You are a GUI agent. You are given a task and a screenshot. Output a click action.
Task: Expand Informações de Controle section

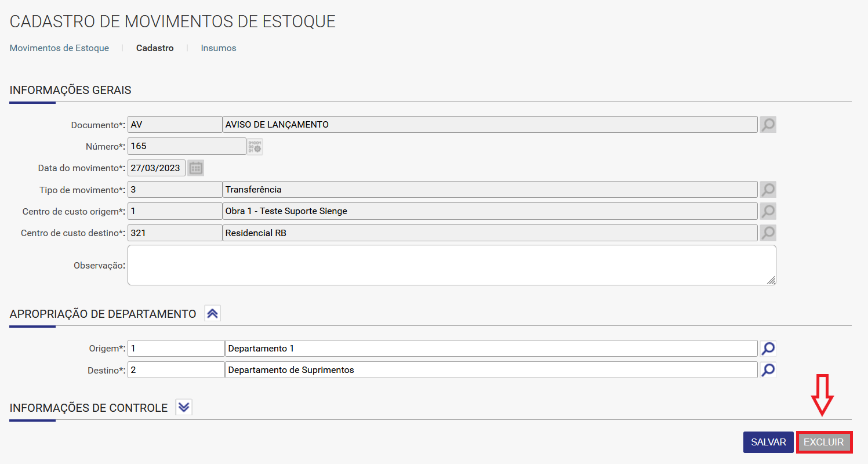point(184,408)
